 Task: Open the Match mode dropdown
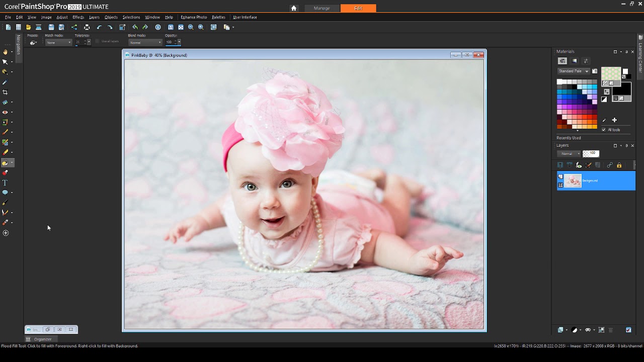coord(59,42)
